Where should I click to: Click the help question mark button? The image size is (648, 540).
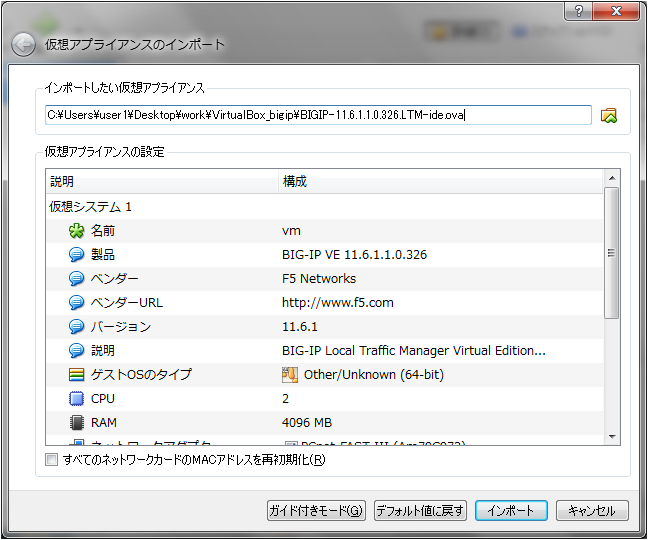tap(579, 10)
